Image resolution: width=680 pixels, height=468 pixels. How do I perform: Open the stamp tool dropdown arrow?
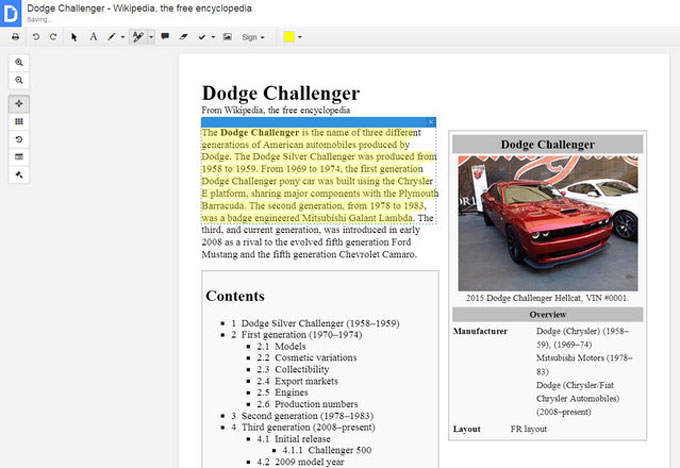(x=213, y=37)
